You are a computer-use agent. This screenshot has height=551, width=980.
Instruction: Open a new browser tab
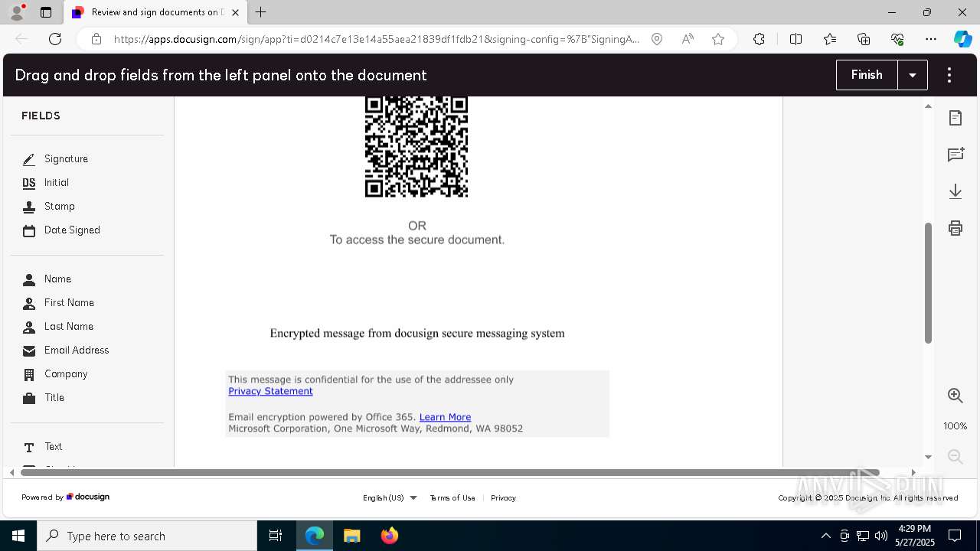(x=261, y=12)
